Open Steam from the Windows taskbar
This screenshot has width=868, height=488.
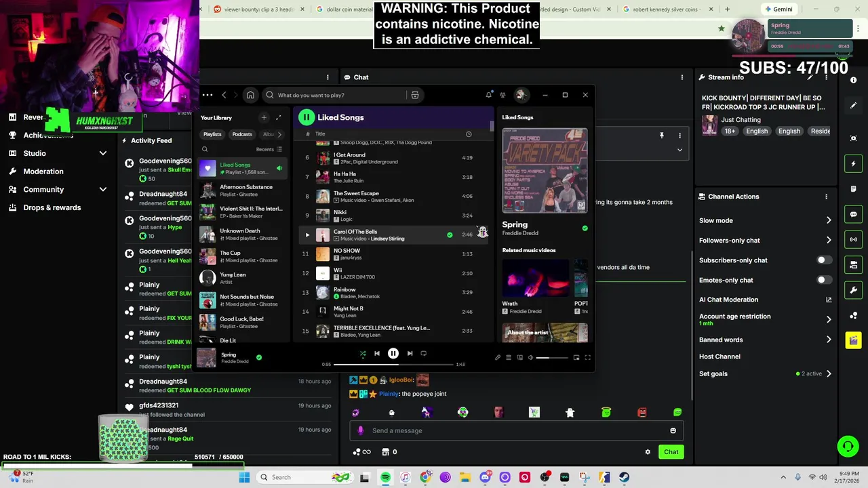point(624,477)
